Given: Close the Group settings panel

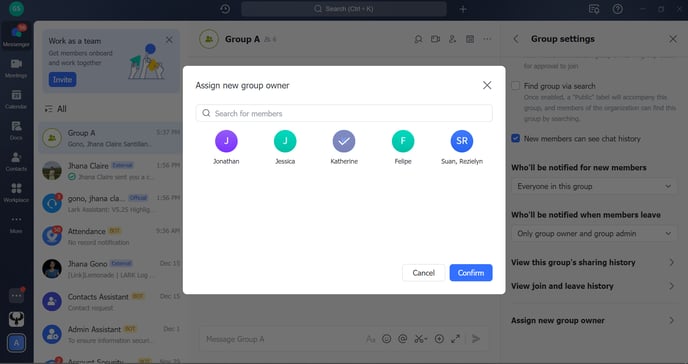Looking at the screenshot, I should (x=673, y=39).
